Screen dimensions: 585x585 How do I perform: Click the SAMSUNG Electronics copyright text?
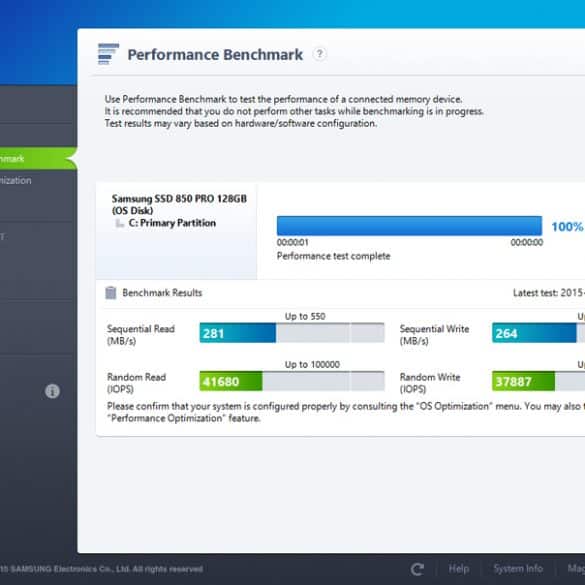[x=101, y=569]
